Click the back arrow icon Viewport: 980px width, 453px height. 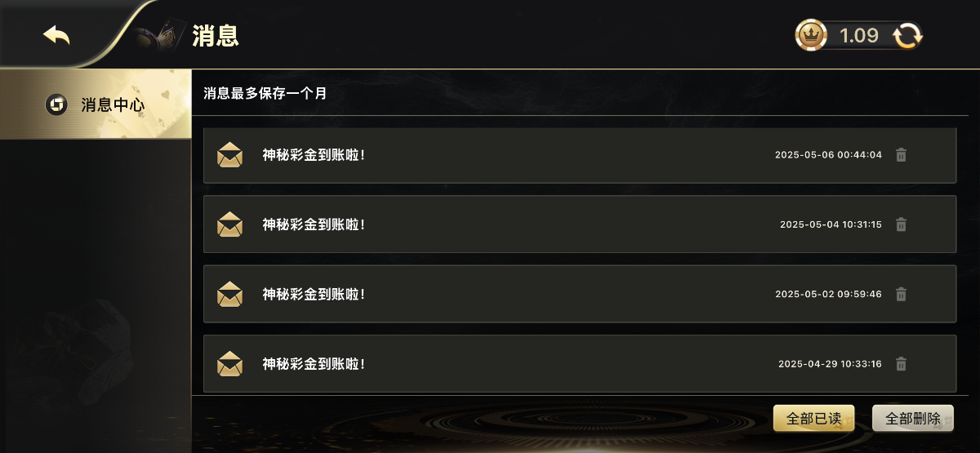coord(56,35)
